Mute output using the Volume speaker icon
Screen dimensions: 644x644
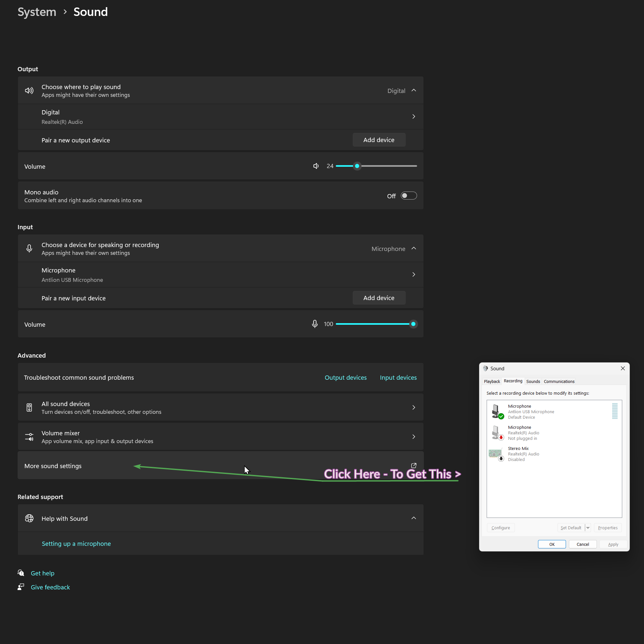click(x=316, y=166)
